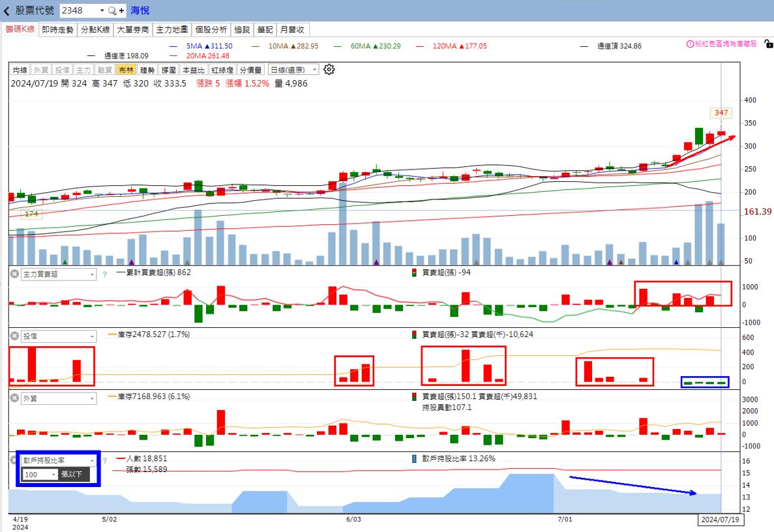Click the 10MA 282.95 legend entry
The image size is (774, 532).
285,46
